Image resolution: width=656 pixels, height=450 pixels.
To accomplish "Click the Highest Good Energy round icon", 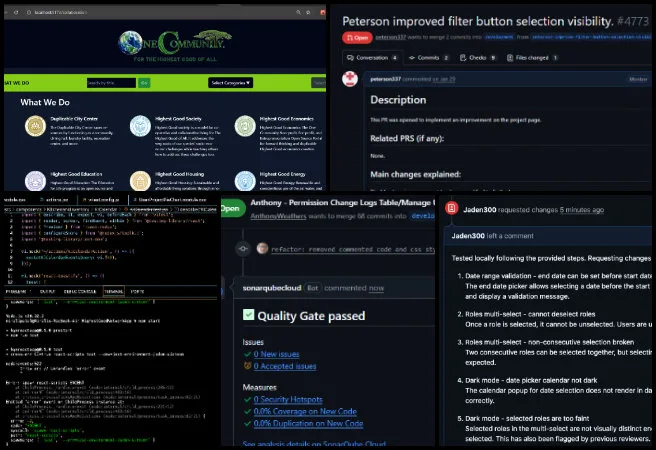I will click(245, 181).
